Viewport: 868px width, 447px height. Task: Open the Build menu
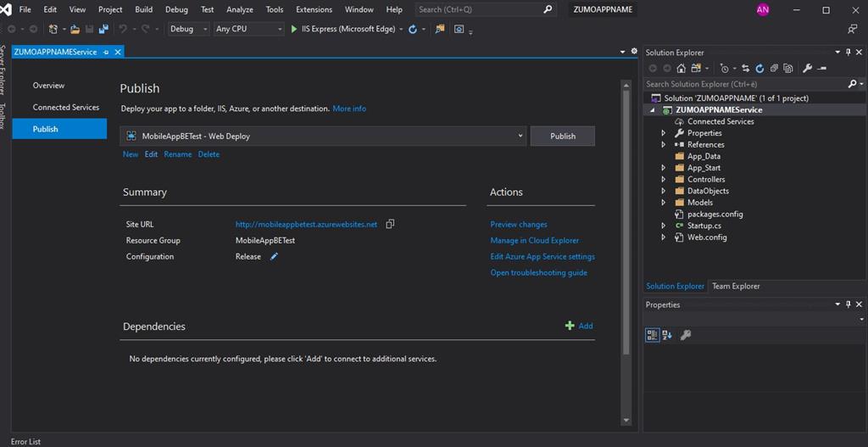click(x=144, y=9)
